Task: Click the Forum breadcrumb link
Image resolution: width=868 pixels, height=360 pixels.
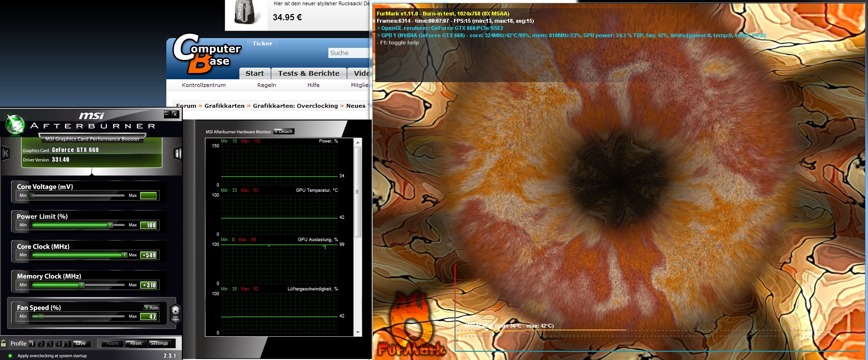Action: pyautogui.click(x=186, y=106)
